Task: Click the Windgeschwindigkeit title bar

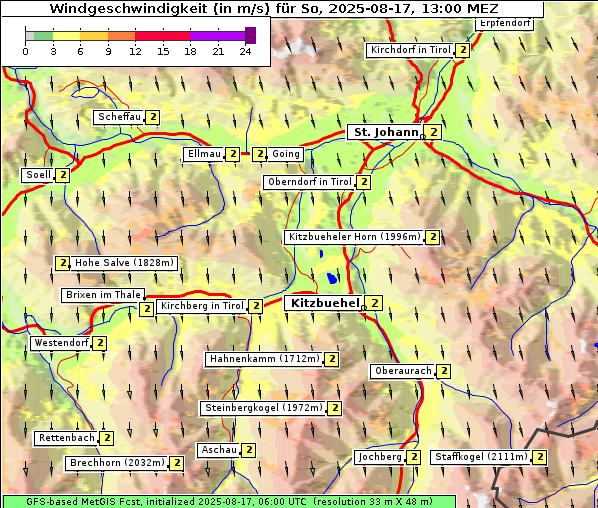Action: coord(273,9)
